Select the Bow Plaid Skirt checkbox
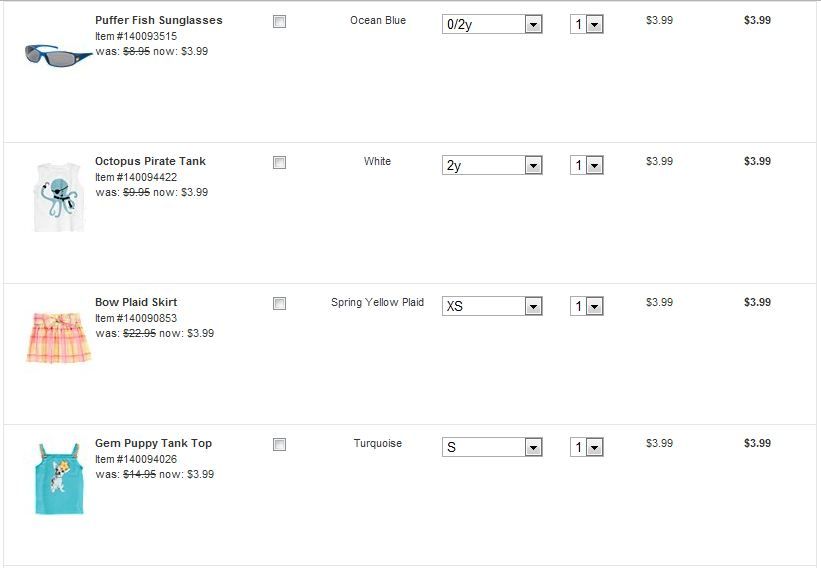The height and width of the screenshot is (568, 821). [x=280, y=303]
